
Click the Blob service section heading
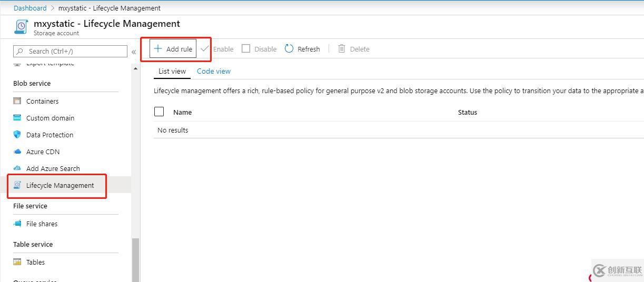pos(32,83)
